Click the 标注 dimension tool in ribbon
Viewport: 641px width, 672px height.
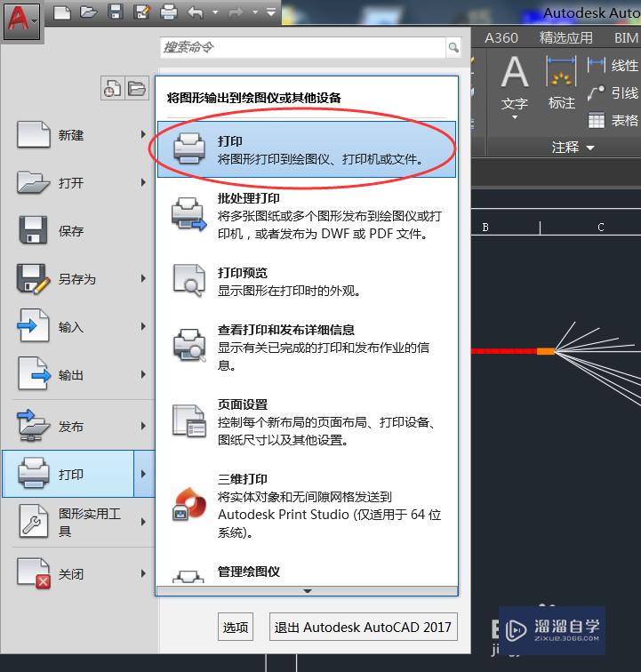coord(561,84)
